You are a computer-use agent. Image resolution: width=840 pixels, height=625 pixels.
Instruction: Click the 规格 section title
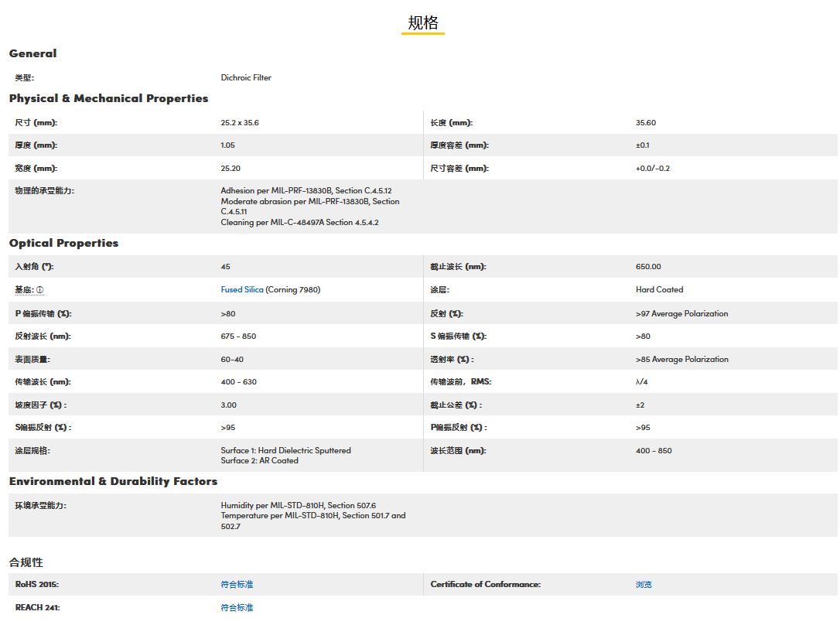point(422,23)
